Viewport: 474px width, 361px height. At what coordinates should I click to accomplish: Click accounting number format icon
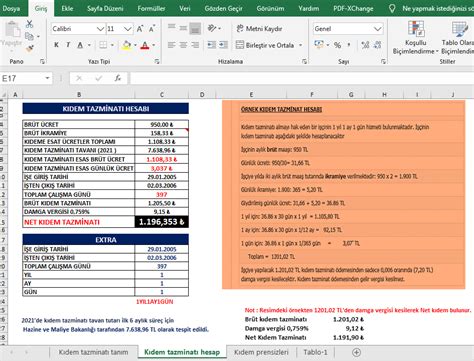[x=319, y=45]
